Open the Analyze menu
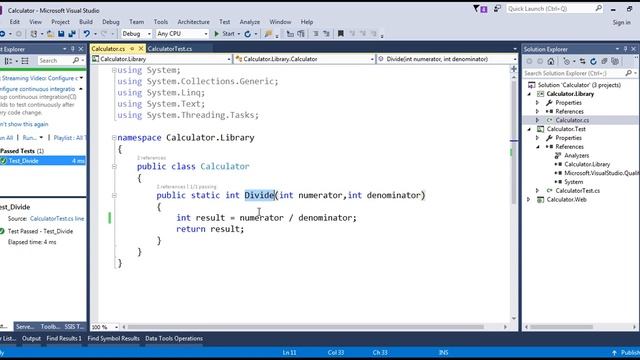The image size is (640, 360). [249, 22]
